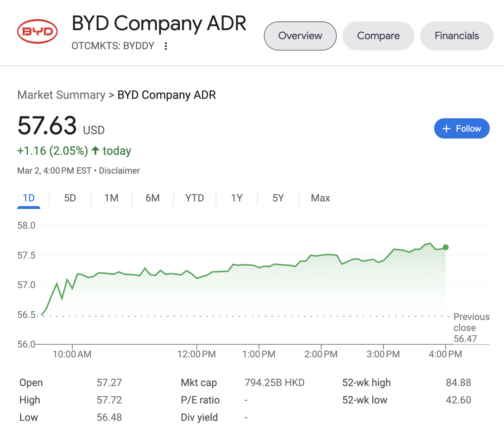Click the Previous close 56.47 label

[x=472, y=328]
